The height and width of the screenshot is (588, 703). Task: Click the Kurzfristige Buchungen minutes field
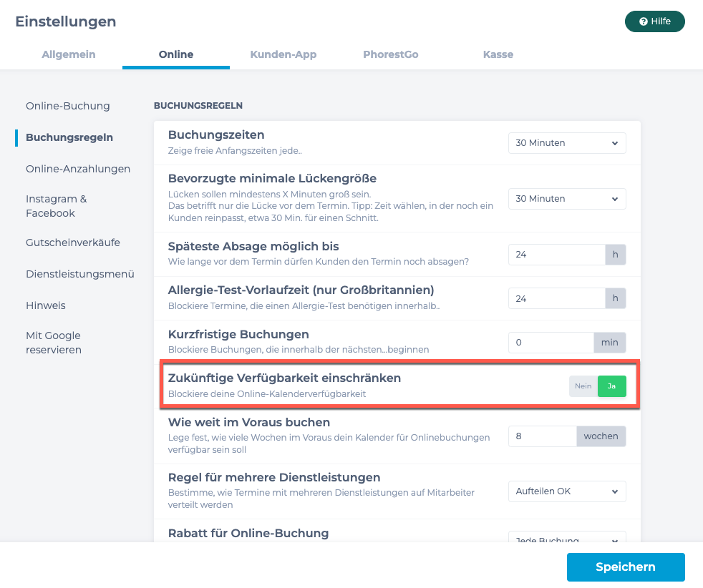tap(551, 343)
